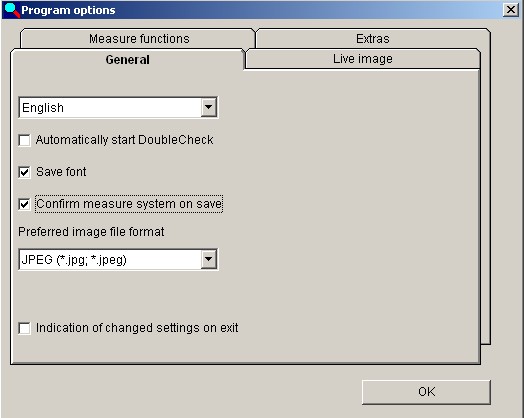Uncheck the Save font checkbox
This screenshot has height=418, width=524.
24,172
